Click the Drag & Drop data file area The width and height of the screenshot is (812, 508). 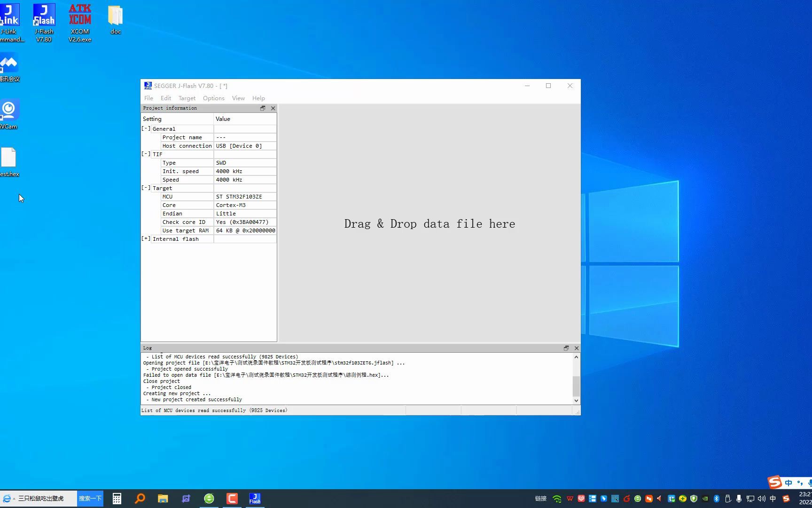coord(429,224)
